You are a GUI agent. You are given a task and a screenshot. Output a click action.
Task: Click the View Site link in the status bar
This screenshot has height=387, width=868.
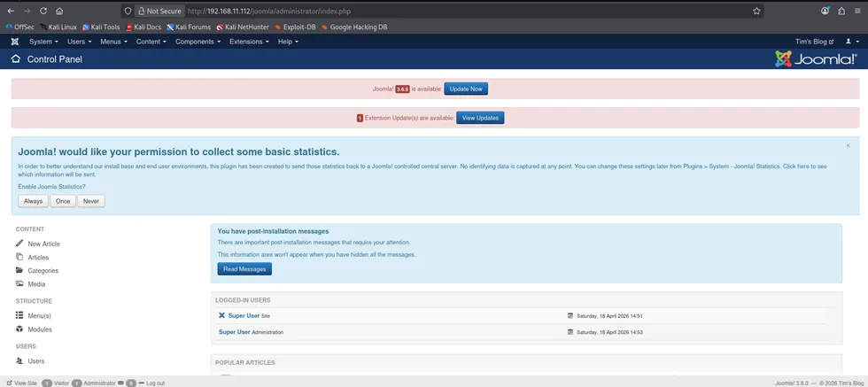click(22, 383)
